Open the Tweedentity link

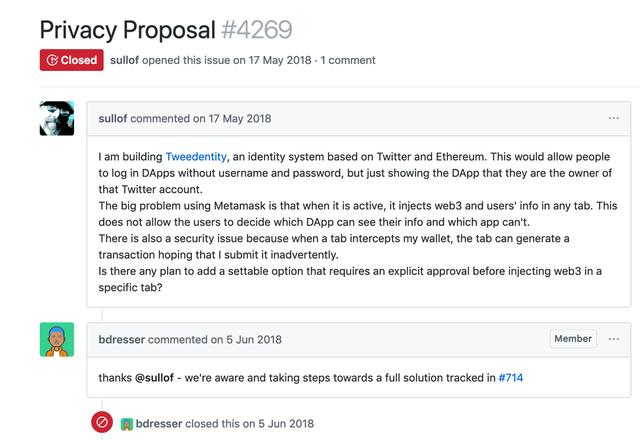point(196,157)
